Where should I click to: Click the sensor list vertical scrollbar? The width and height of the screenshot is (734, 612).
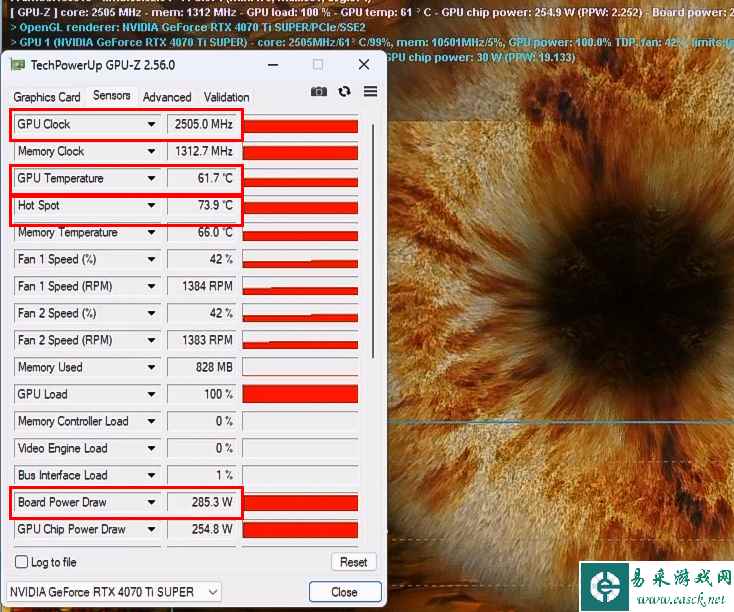click(373, 241)
